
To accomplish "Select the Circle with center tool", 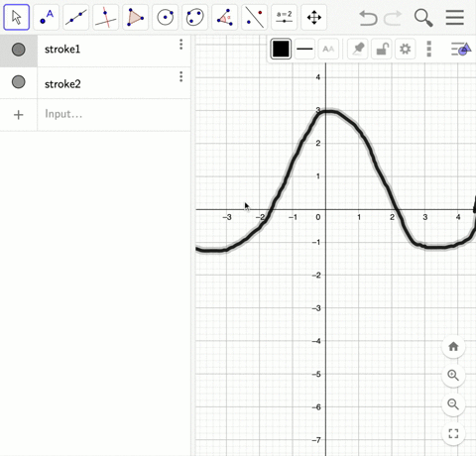I will [166, 17].
